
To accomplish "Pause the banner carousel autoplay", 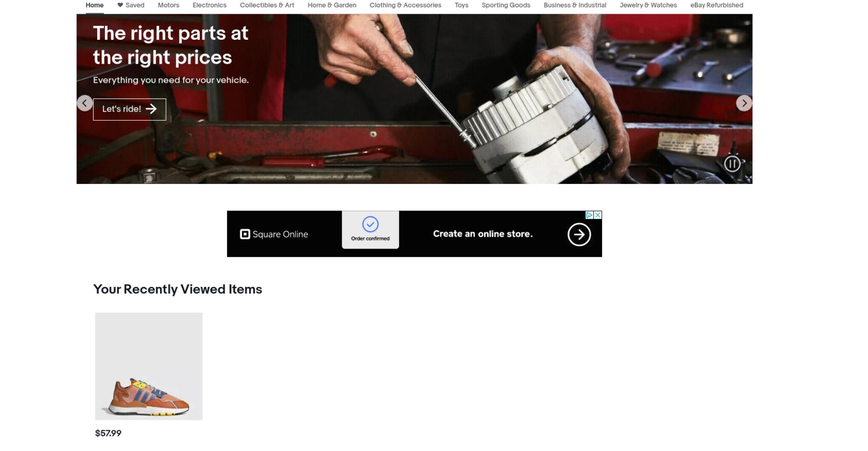I will tap(732, 164).
